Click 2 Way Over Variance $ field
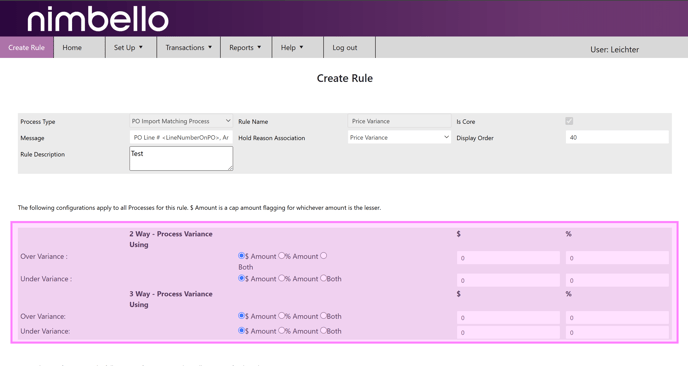The image size is (688, 366). point(509,258)
